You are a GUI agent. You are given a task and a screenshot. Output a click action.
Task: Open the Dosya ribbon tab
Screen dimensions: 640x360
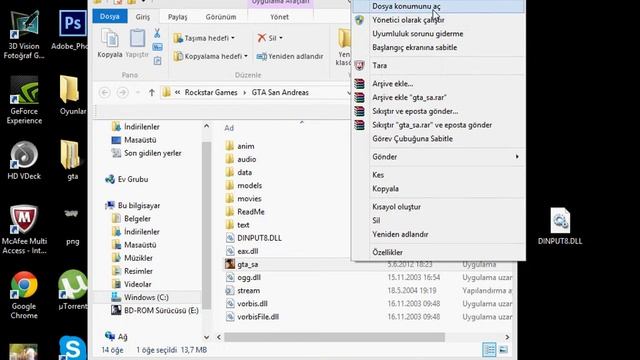click(110, 16)
